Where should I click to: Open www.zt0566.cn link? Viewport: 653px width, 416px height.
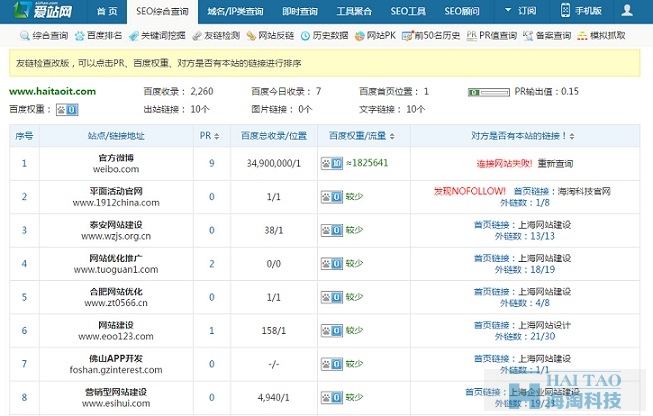pos(116,303)
